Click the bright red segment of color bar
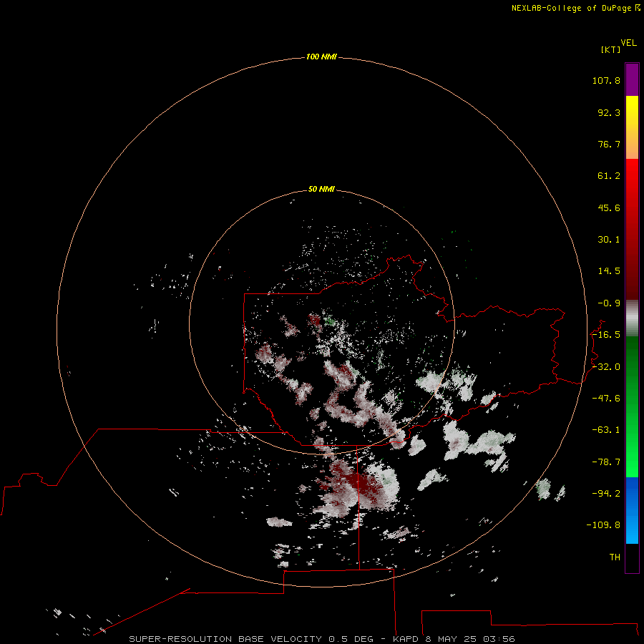The width and height of the screenshot is (644, 644). click(632, 229)
